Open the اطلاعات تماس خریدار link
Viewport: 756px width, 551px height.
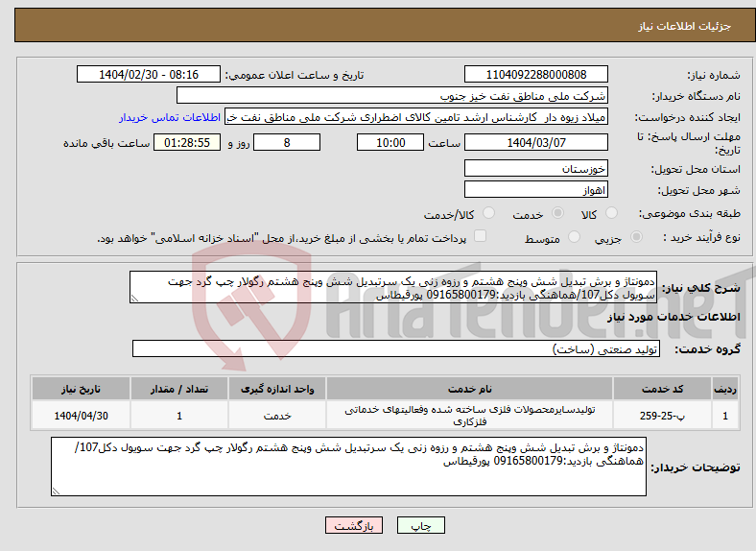click(170, 117)
